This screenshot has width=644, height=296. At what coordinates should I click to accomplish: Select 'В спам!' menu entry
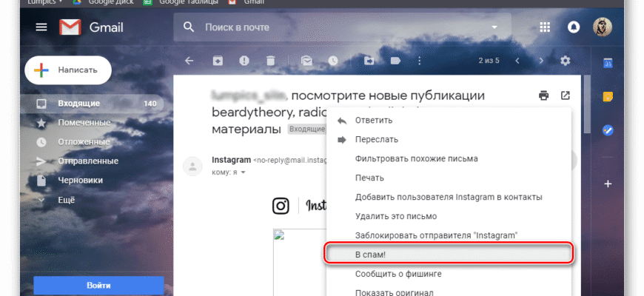pos(449,255)
